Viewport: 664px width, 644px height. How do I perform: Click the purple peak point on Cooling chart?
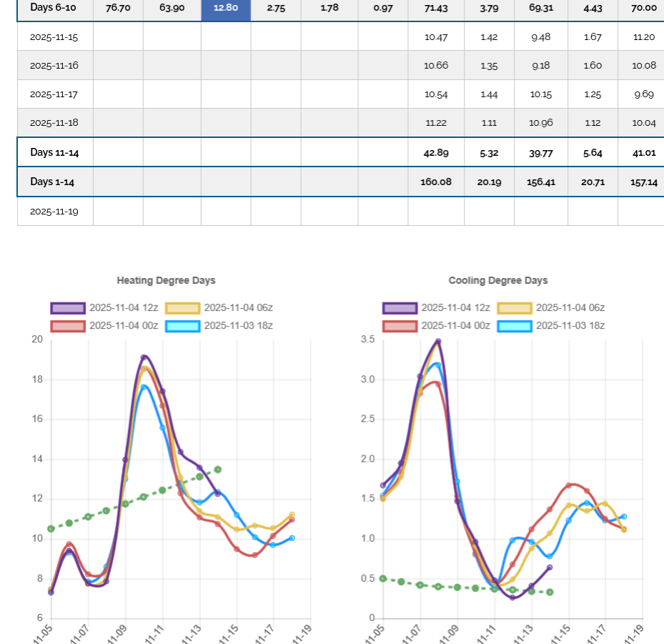tap(438, 342)
